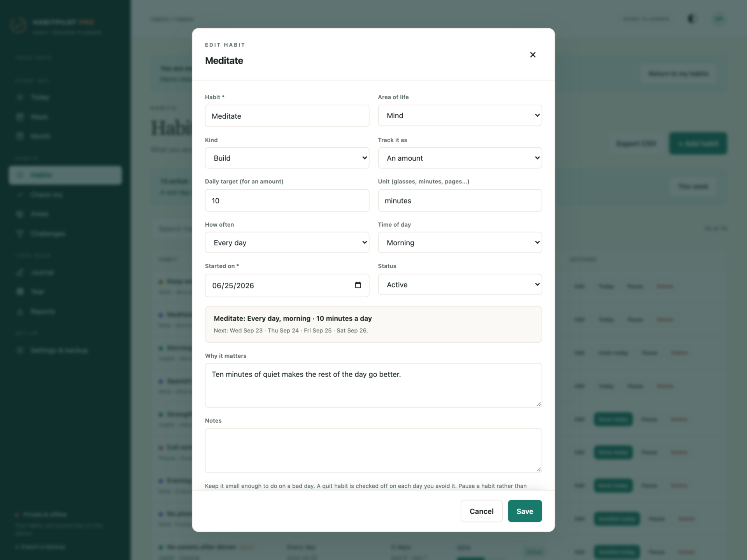747x560 pixels.
Task: Click the Started on date field
Action: pos(287,285)
